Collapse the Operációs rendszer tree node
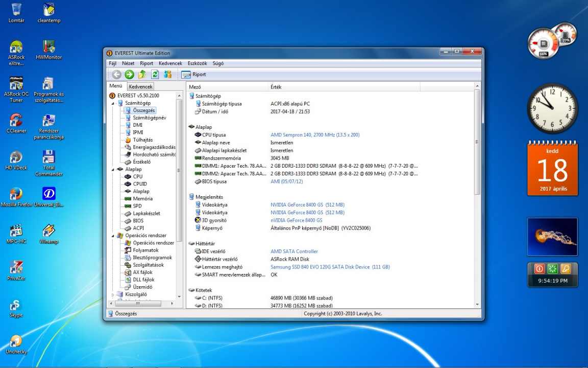Viewport: 588px width, 368px height. (x=112, y=236)
